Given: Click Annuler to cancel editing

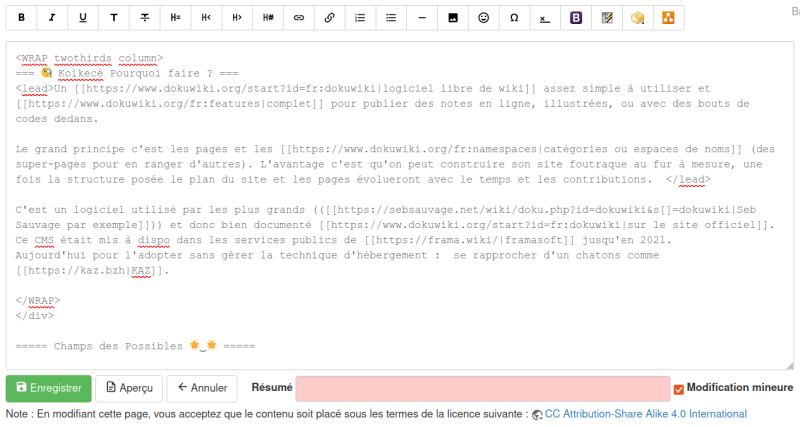Looking at the screenshot, I should click(x=202, y=388).
